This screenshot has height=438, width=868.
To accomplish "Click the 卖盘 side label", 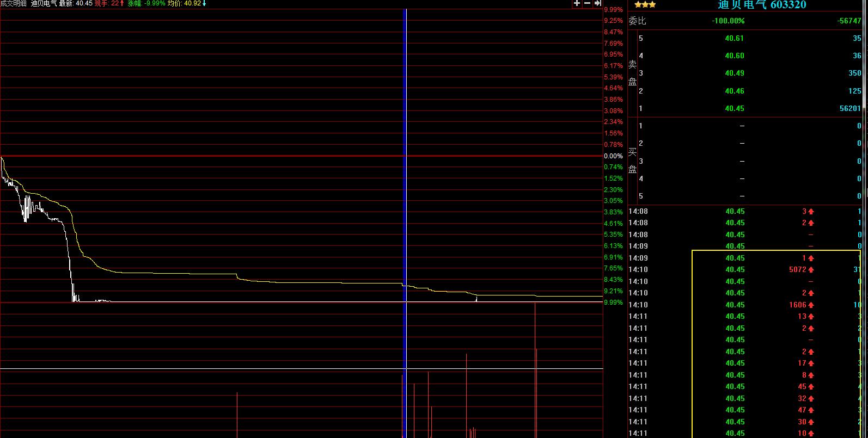I will point(633,73).
